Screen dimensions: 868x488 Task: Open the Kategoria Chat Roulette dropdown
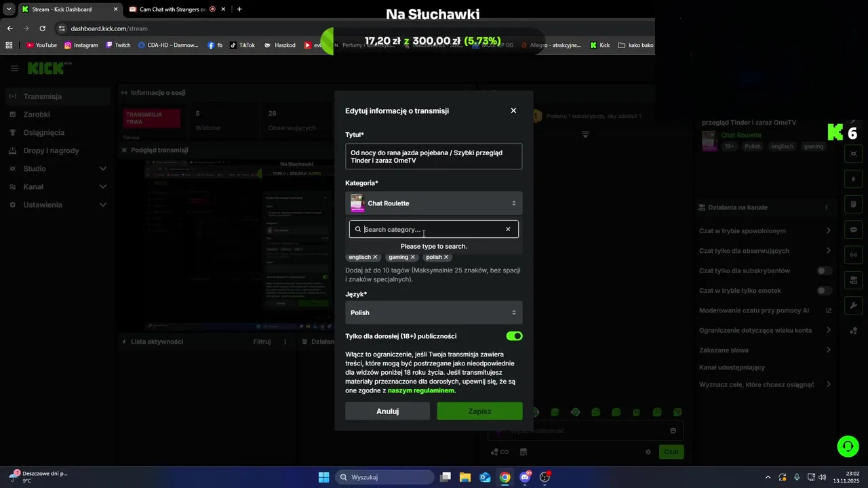pos(434,203)
